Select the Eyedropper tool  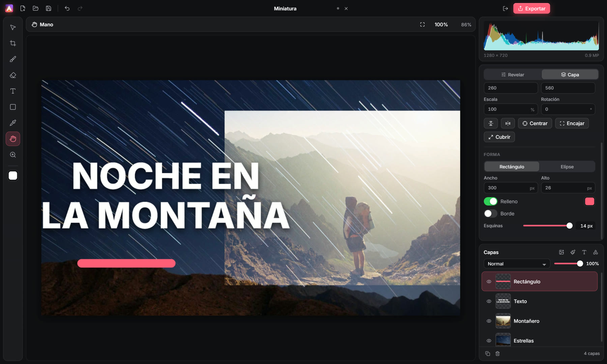[13, 123]
